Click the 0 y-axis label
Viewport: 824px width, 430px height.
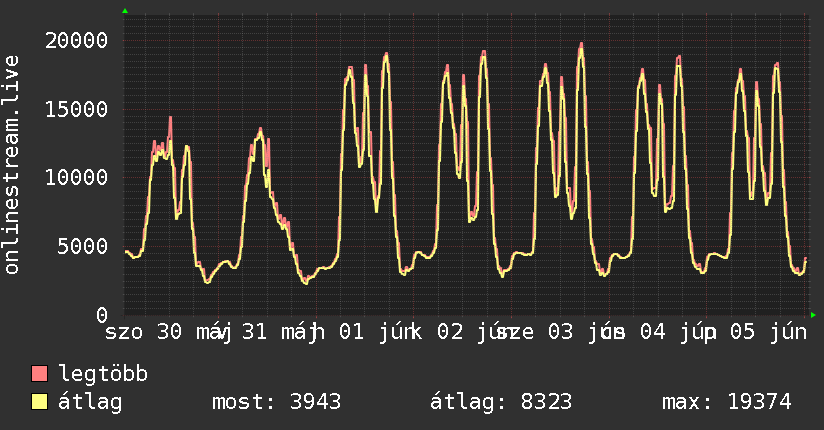[x=102, y=315]
